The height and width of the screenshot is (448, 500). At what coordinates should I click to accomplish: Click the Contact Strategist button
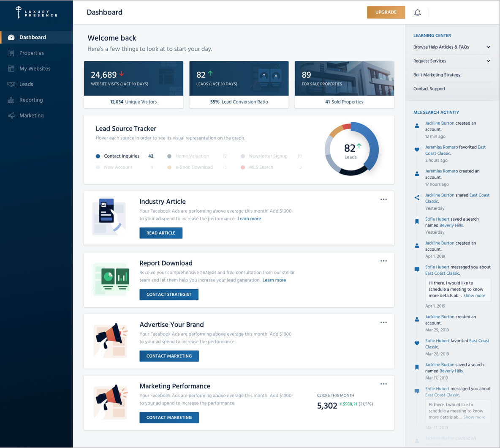168,295
